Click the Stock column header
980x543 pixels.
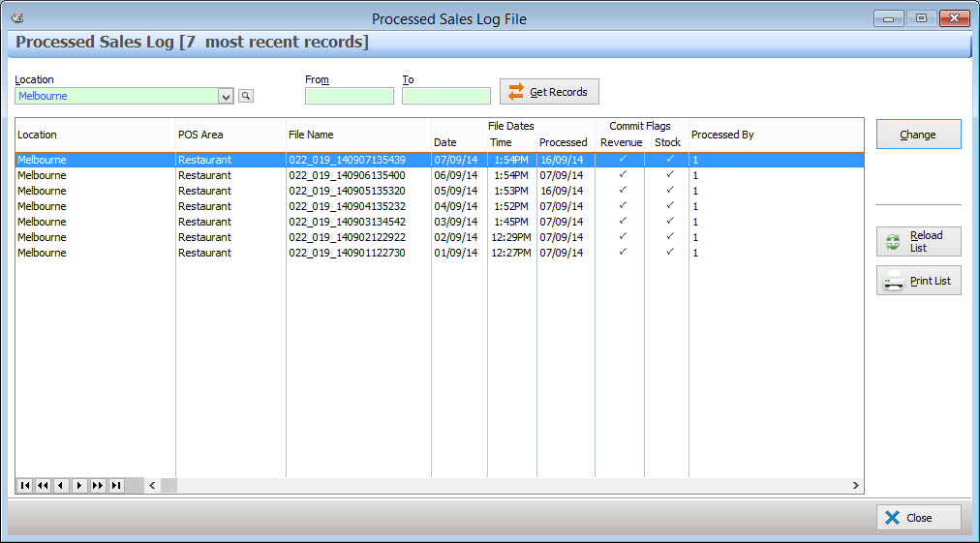click(667, 142)
